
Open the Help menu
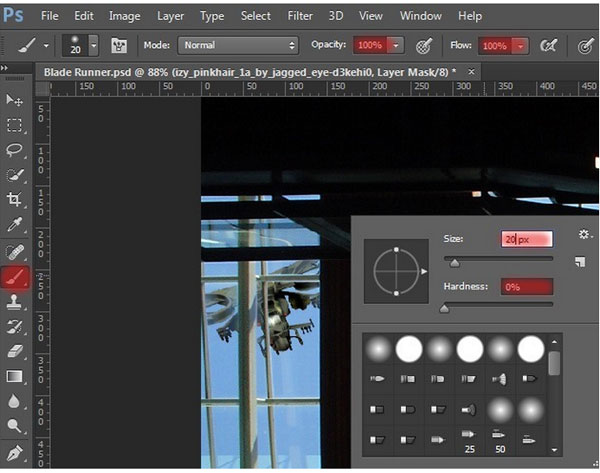pyautogui.click(x=470, y=16)
